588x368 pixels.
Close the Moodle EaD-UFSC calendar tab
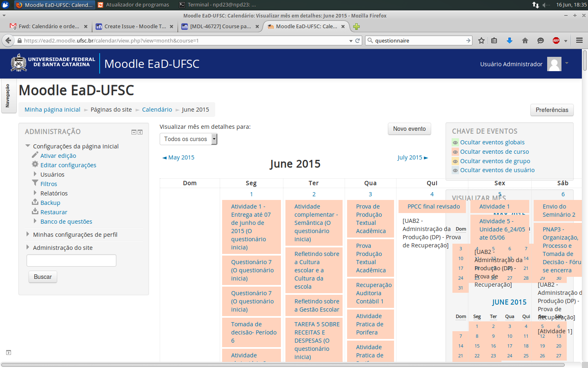[x=343, y=27]
